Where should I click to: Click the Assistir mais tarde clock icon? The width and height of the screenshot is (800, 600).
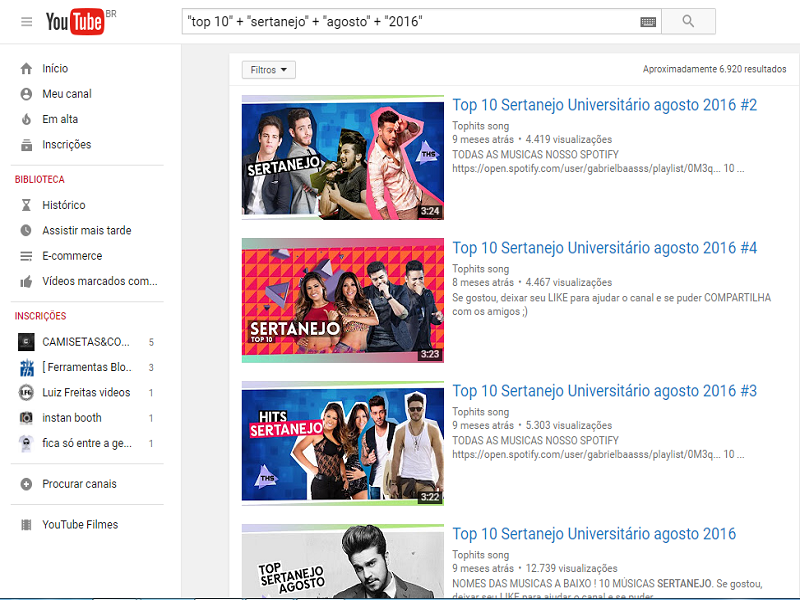26,230
